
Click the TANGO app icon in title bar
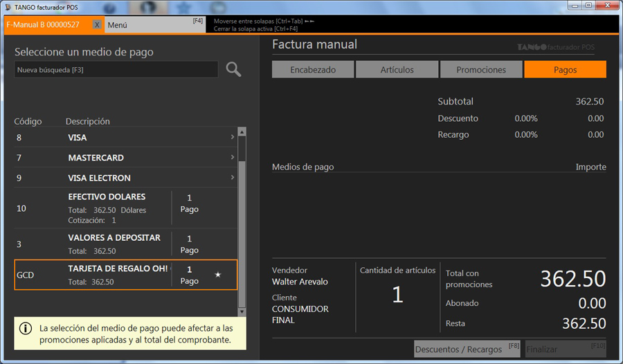(x=8, y=7)
